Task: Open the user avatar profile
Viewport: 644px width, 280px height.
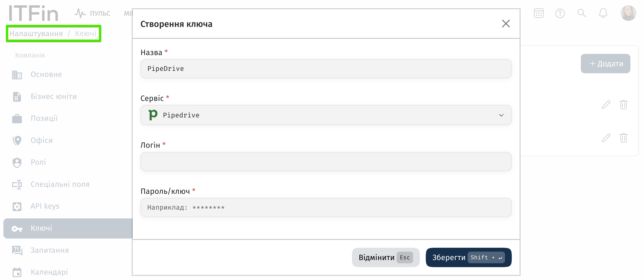Action: pyautogui.click(x=628, y=13)
